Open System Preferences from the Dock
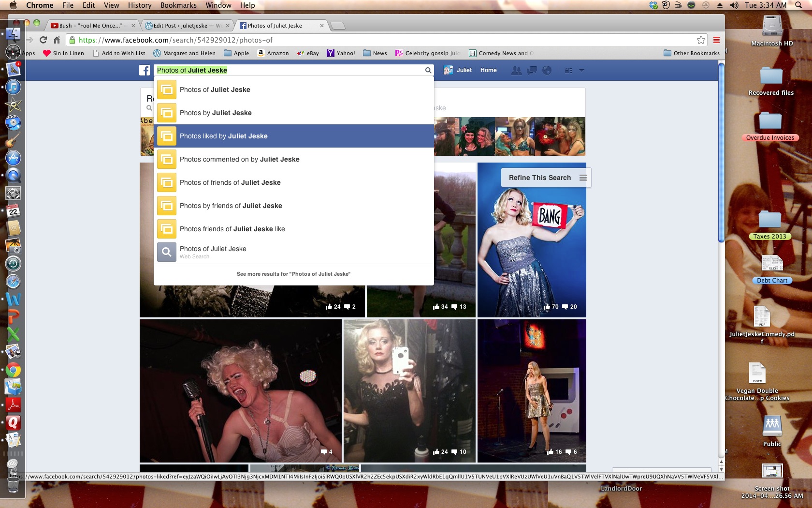Image resolution: width=812 pixels, height=508 pixels. pyautogui.click(x=13, y=194)
